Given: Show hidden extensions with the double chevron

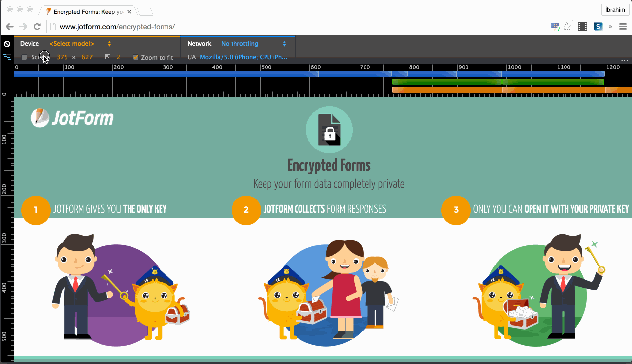Looking at the screenshot, I should (x=611, y=27).
